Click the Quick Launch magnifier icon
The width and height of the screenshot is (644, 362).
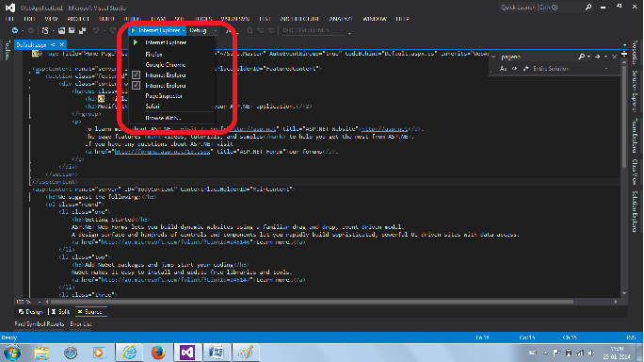588,7
